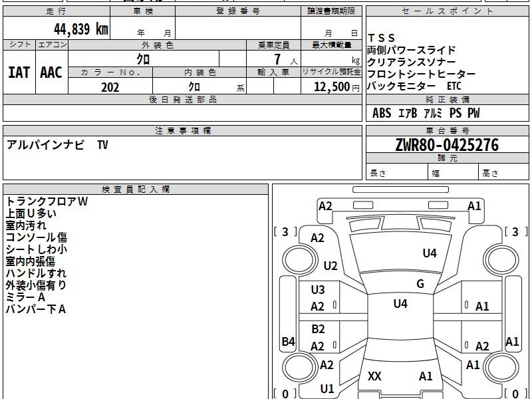The height and width of the screenshot is (399, 532).
Task: Select inspector note トランクフロアW
Action: (47, 201)
